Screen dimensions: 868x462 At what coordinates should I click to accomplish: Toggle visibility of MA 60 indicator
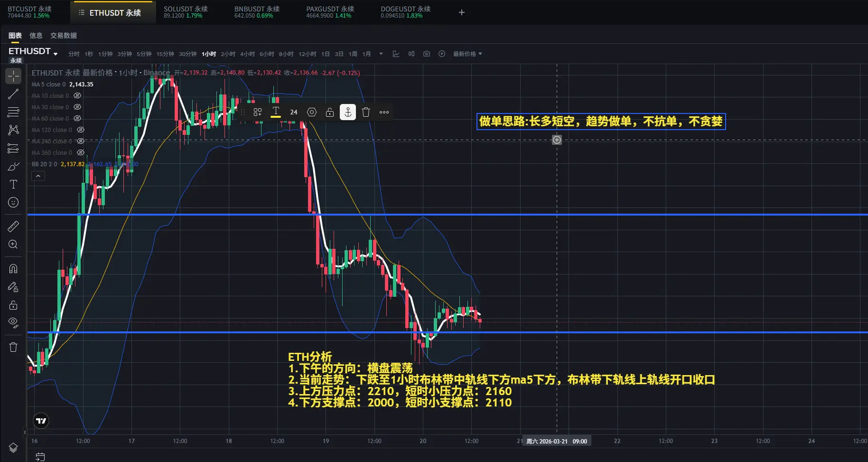tap(77, 118)
